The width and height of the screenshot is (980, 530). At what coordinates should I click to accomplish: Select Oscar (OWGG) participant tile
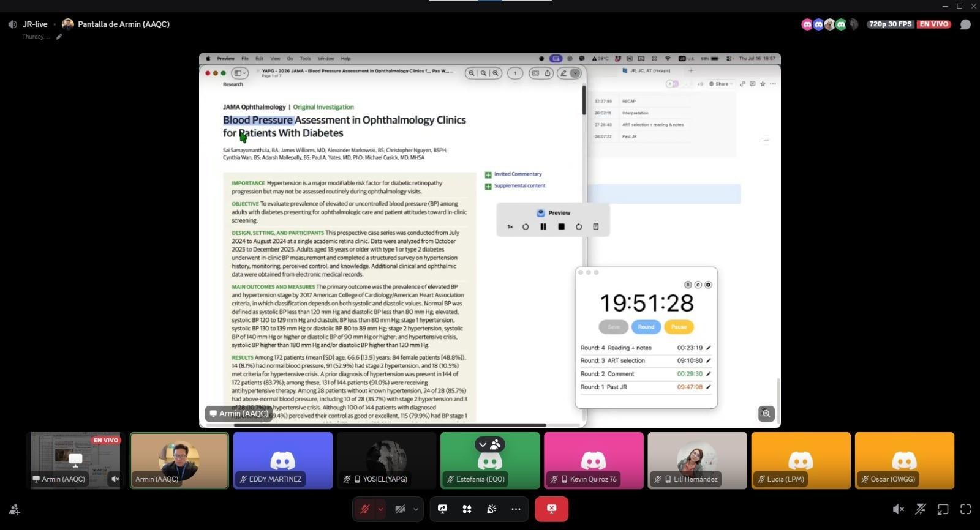point(904,460)
